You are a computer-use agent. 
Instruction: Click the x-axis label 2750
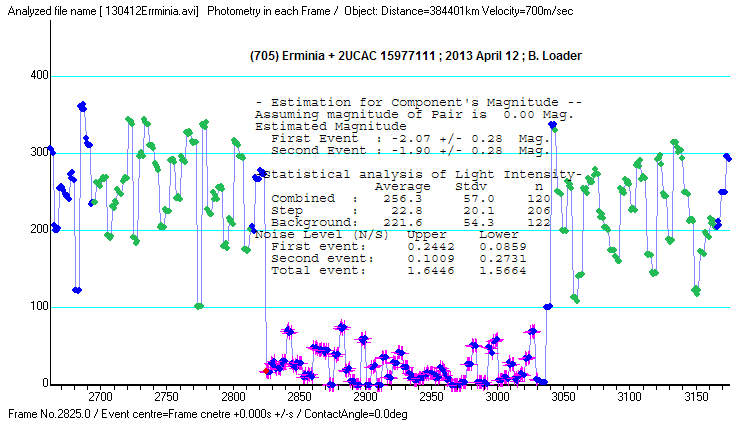(x=166, y=396)
